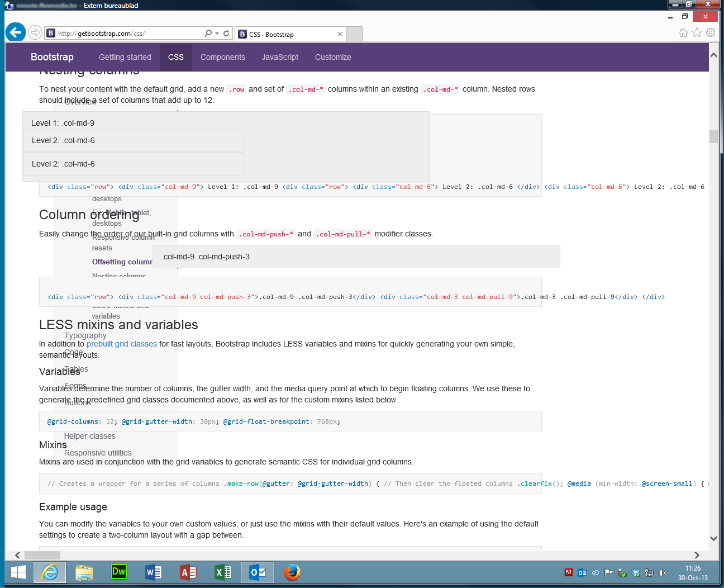The width and height of the screenshot is (724, 588).
Task: Click the browser forward arrow
Action: tap(35, 32)
